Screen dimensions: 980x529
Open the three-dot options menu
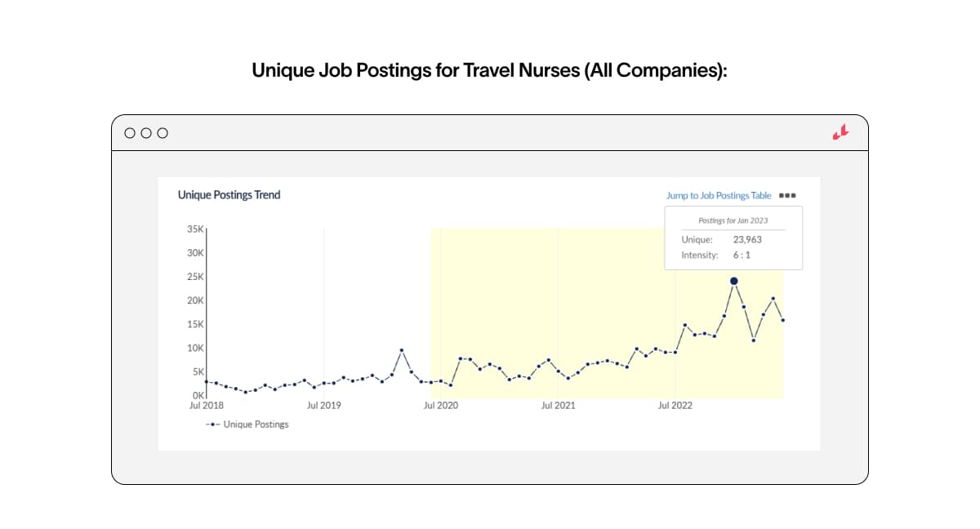(x=787, y=196)
